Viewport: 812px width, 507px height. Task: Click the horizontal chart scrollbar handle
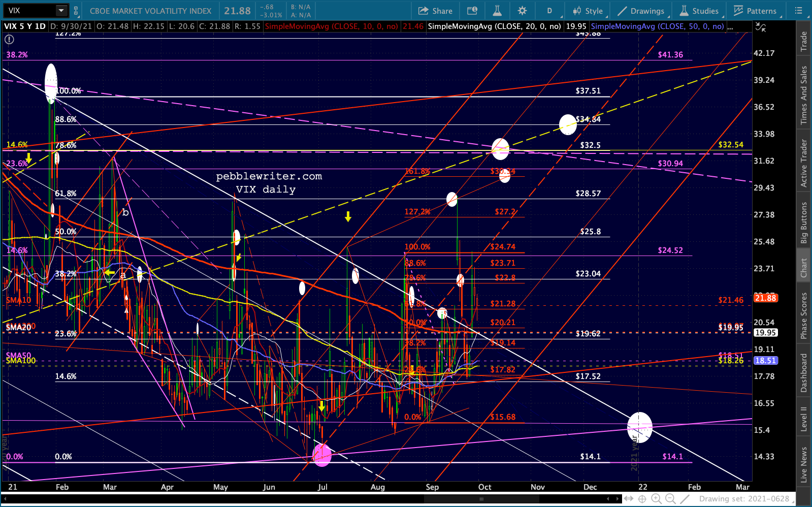click(x=481, y=499)
